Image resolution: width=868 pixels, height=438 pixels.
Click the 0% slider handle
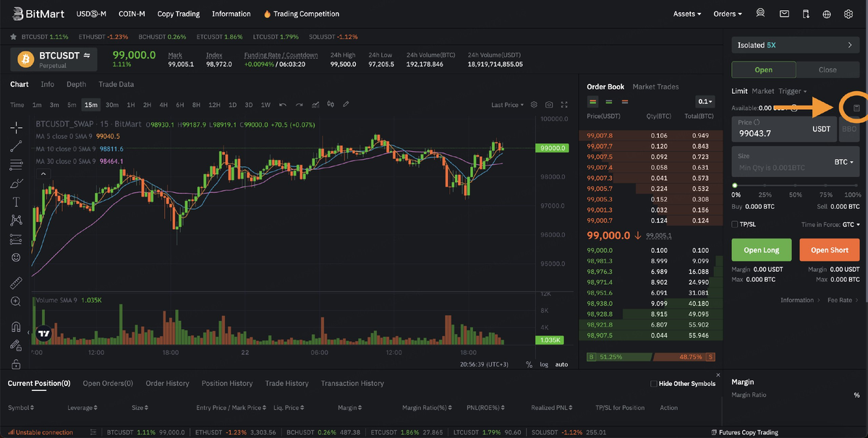tap(735, 186)
